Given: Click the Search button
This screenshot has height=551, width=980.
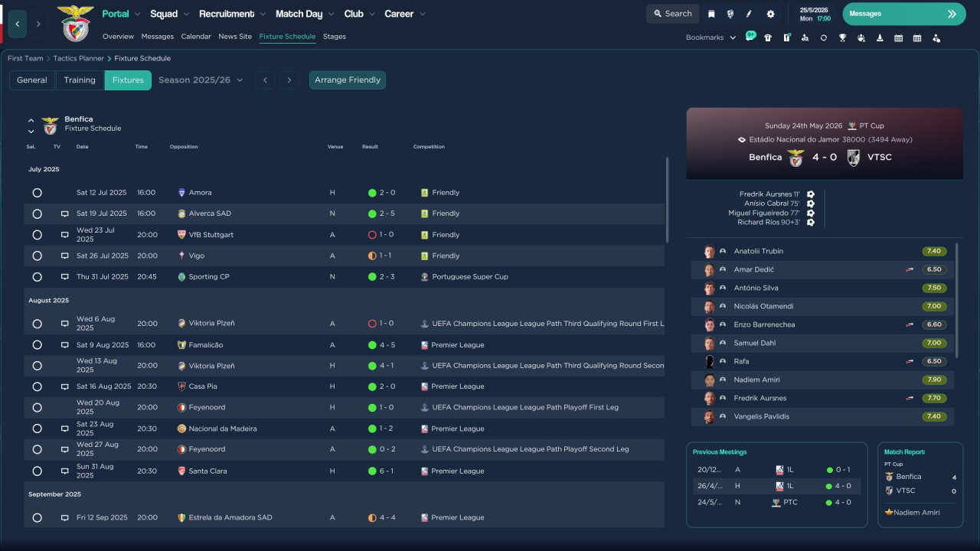Looking at the screenshot, I should pyautogui.click(x=672, y=14).
